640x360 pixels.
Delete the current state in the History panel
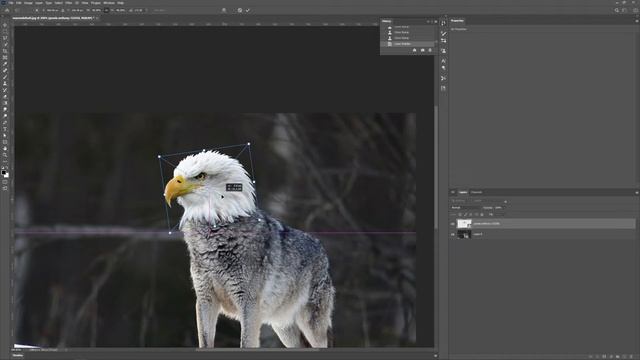[x=430, y=50]
